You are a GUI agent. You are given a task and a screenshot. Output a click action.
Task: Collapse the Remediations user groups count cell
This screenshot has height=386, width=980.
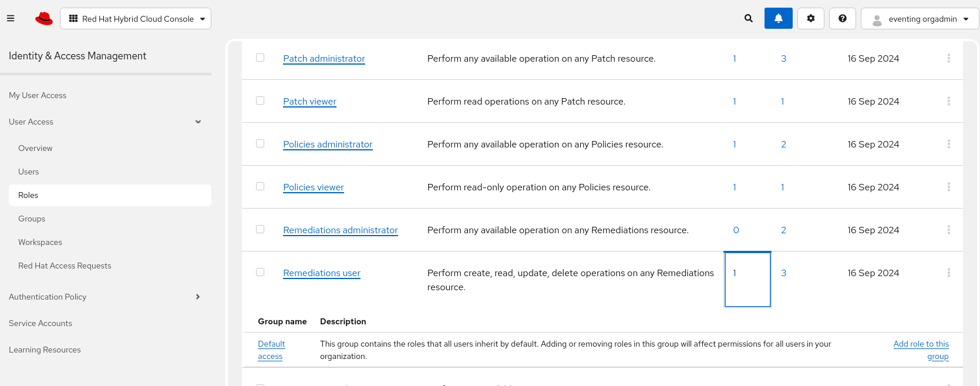747,279
